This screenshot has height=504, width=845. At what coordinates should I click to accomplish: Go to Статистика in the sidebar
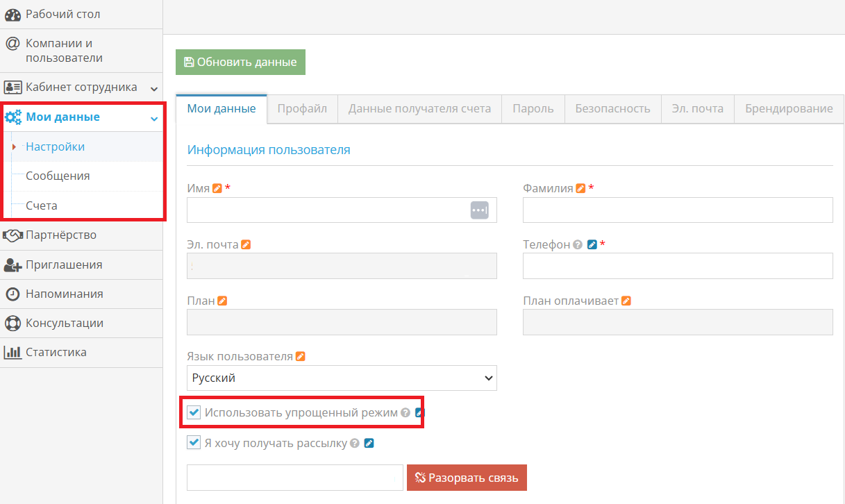(56, 353)
